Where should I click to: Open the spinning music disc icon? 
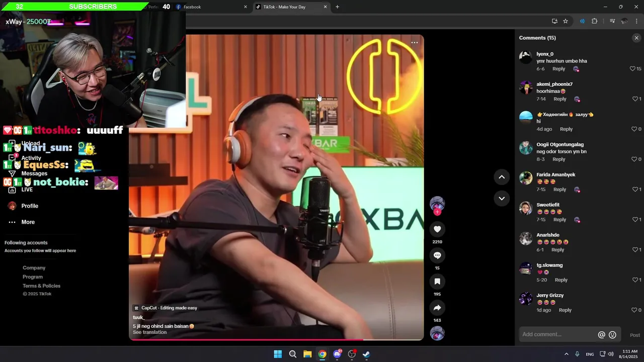[437, 333]
